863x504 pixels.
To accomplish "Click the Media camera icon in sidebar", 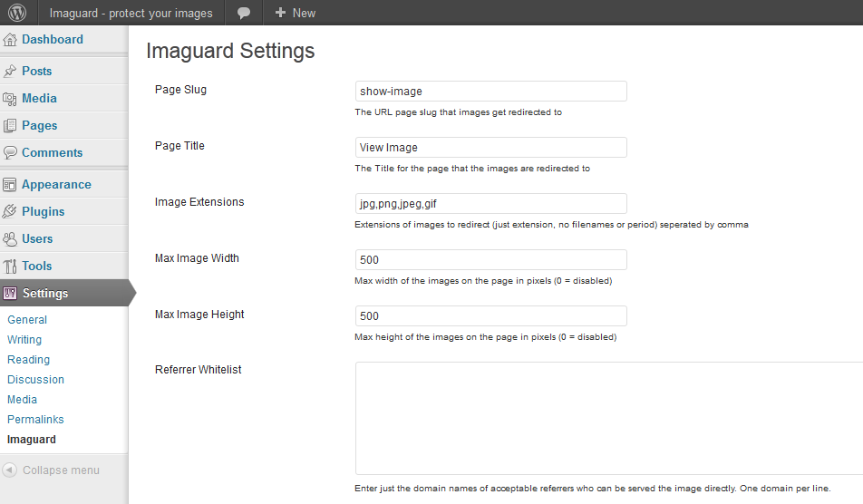I will coord(10,99).
